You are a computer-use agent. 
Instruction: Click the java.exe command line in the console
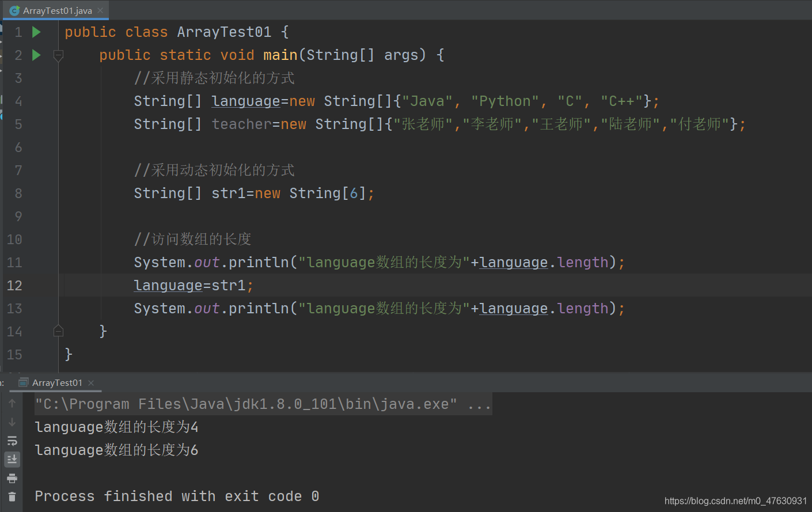pyautogui.click(x=263, y=404)
